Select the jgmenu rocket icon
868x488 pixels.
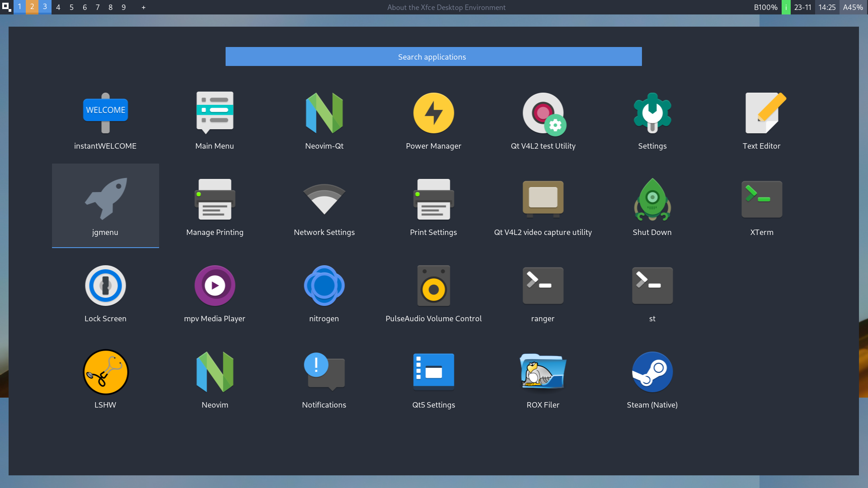coord(106,199)
